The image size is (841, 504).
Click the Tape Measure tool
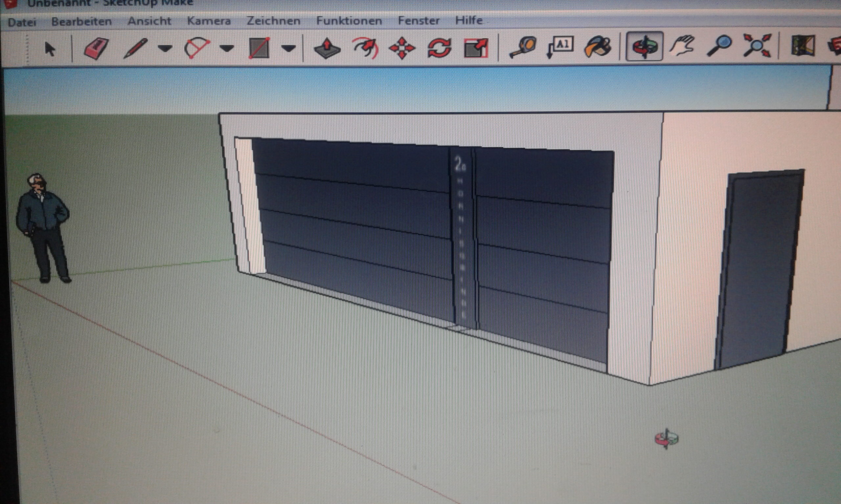pyautogui.click(x=522, y=48)
